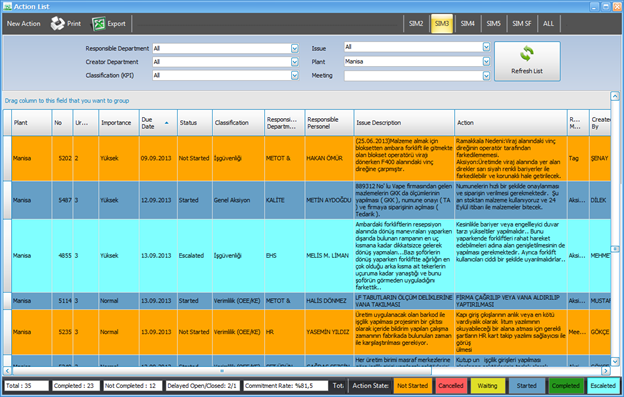The image size is (624, 397).
Task: Click due date 09.09.2013 cell
Action: (158, 158)
